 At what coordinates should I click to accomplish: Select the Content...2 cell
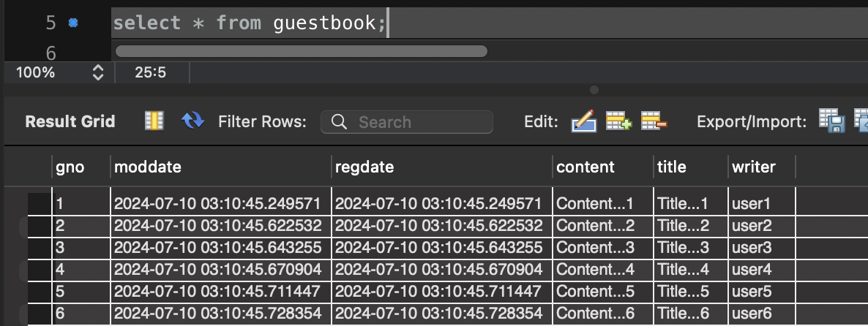pyautogui.click(x=603, y=225)
